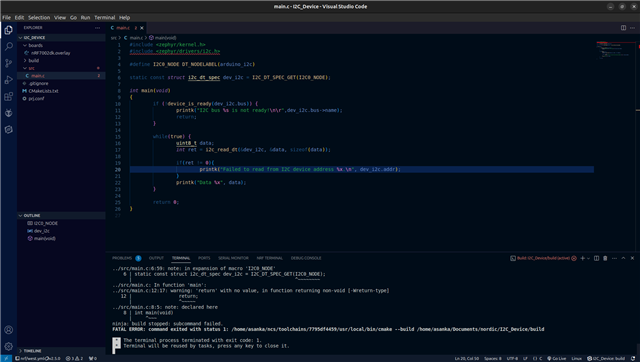
Task: Open editor more actions menu
Action: click(x=632, y=28)
